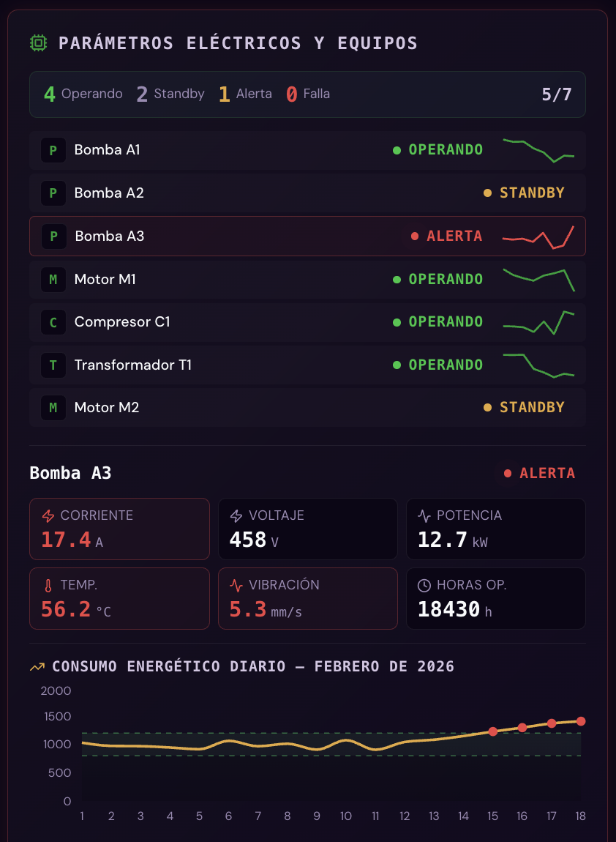The image size is (616, 842).
Task: Click the thermometer icon in Temp. card
Action: click(x=48, y=585)
